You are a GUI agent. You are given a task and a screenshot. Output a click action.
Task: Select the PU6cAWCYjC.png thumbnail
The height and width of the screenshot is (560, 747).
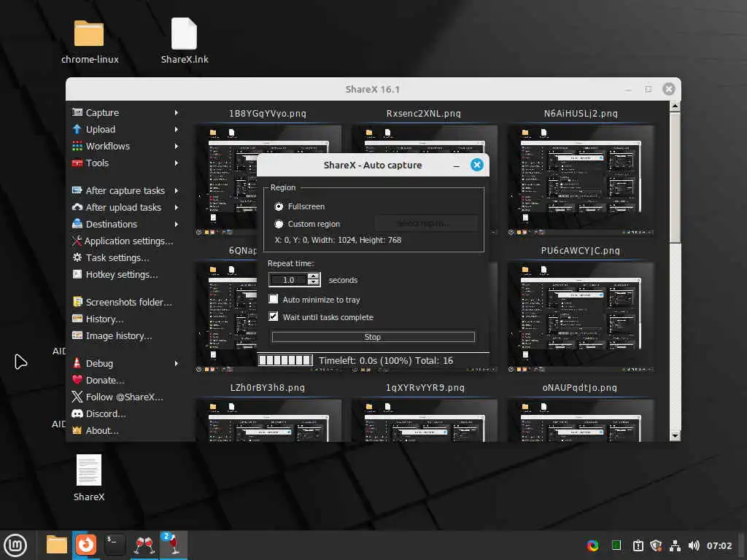coord(581,317)
